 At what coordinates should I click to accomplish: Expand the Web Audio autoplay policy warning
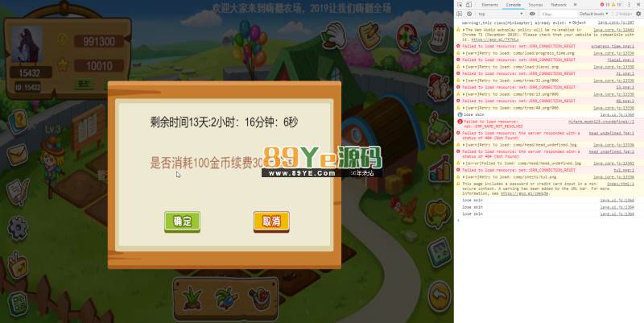[464, 30]
